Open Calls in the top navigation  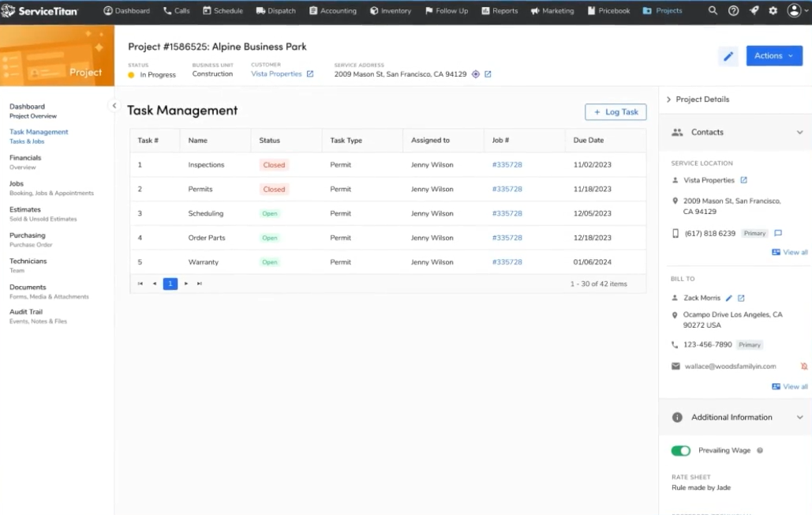pos(176,10)
